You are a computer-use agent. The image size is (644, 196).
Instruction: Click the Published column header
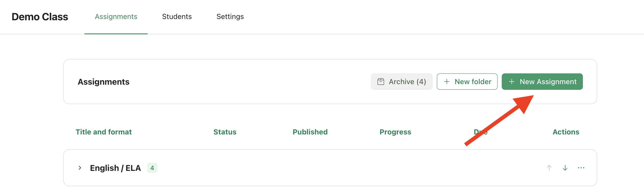coord(310,132)
